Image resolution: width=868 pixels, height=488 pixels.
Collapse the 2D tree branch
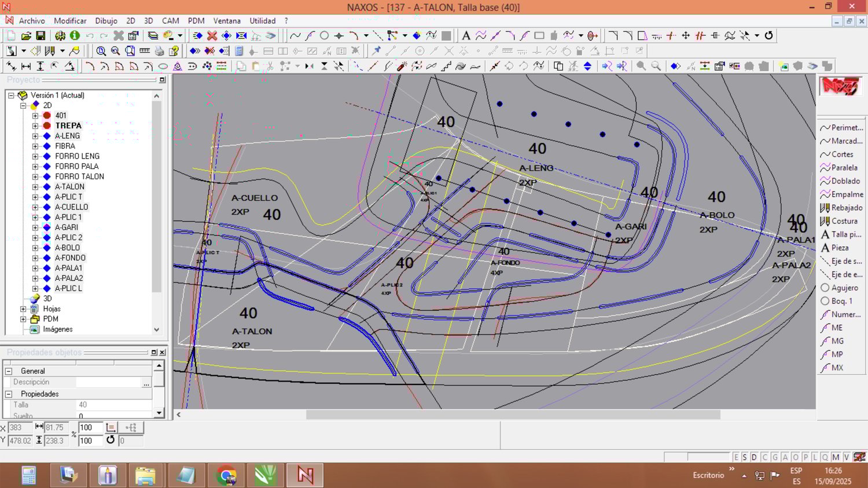(23, 105)
